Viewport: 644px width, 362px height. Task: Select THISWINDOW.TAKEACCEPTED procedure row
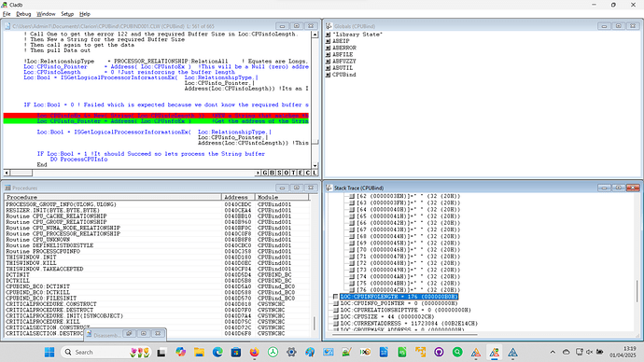[x=157, y=269]
